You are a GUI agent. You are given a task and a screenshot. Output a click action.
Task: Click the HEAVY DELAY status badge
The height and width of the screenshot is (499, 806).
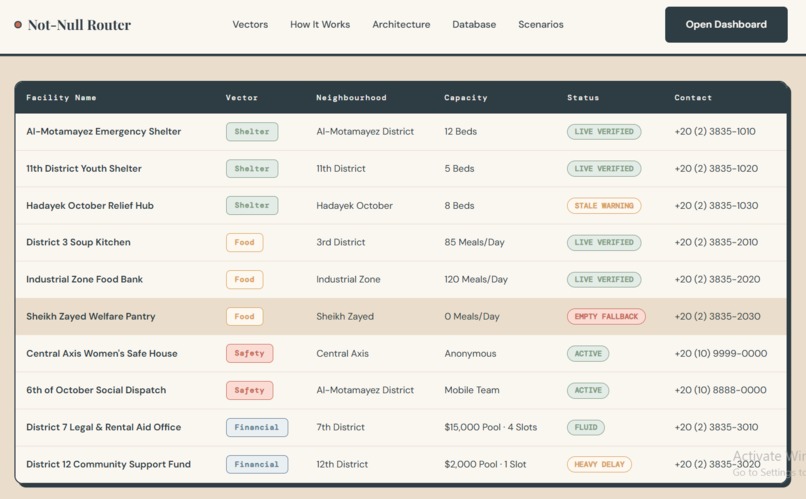(599, 465)
